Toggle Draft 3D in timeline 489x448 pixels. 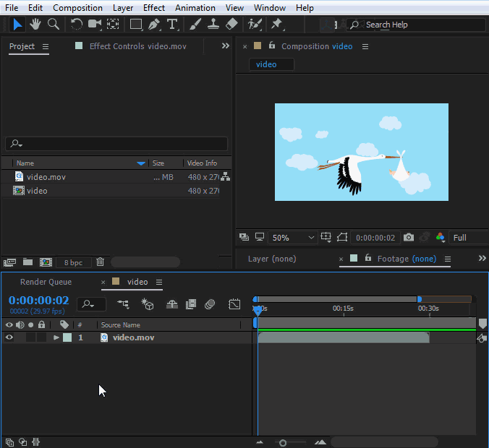147,304
